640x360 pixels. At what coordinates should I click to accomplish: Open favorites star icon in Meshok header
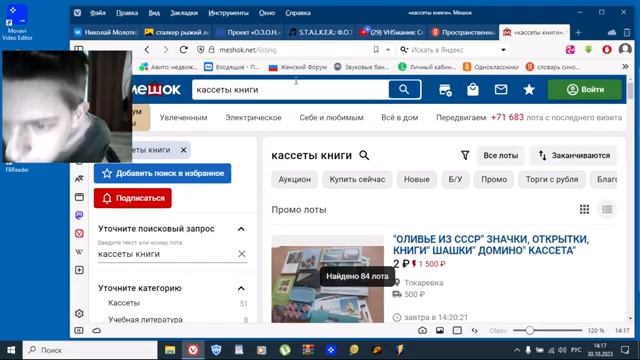point(529,89)
